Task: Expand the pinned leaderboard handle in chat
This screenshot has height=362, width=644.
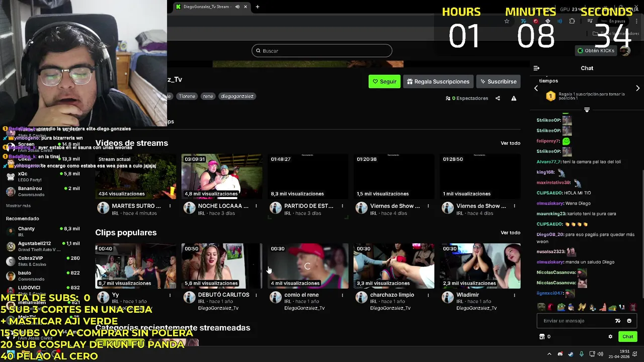Action: pos(587,110)
